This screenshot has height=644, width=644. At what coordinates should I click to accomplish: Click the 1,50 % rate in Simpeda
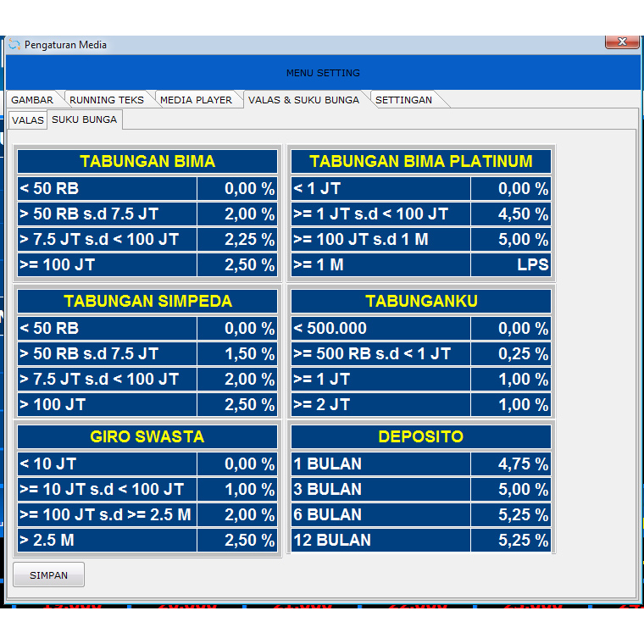pos(237,353)
